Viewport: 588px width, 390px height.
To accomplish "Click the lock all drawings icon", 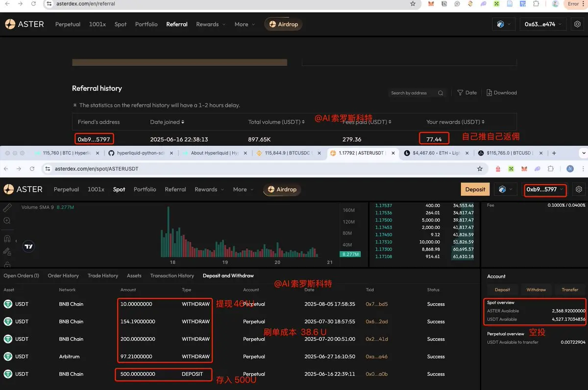I will (7, 264).
